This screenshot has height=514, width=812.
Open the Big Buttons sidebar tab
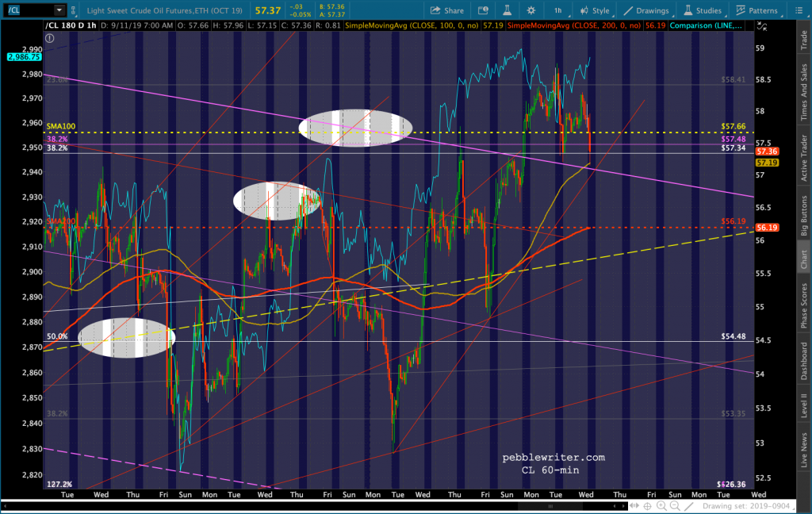804,216
